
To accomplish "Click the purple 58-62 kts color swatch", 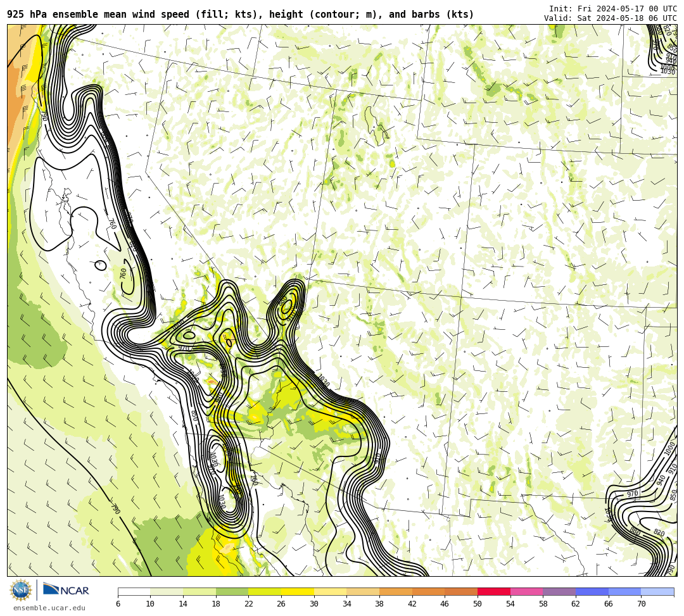I will pyautogui.click(x=559, y=591).
